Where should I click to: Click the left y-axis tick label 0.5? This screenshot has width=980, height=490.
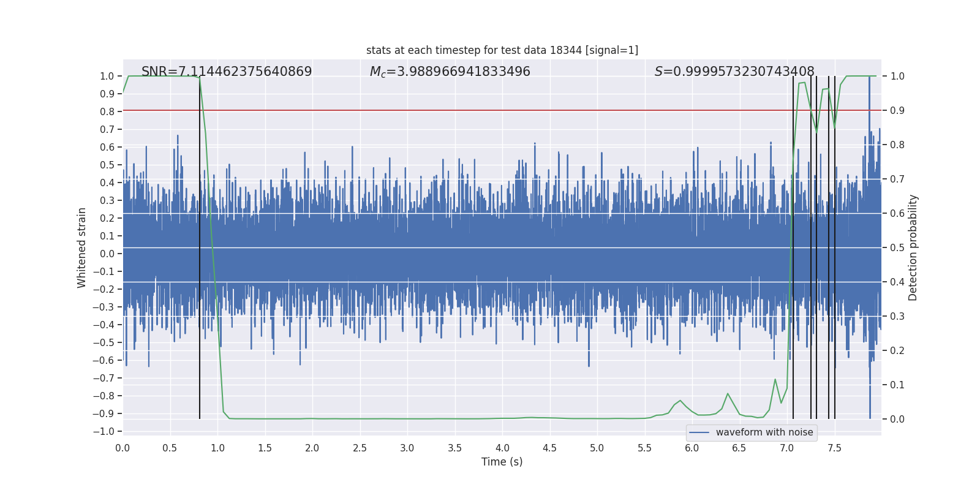[107, 165]
